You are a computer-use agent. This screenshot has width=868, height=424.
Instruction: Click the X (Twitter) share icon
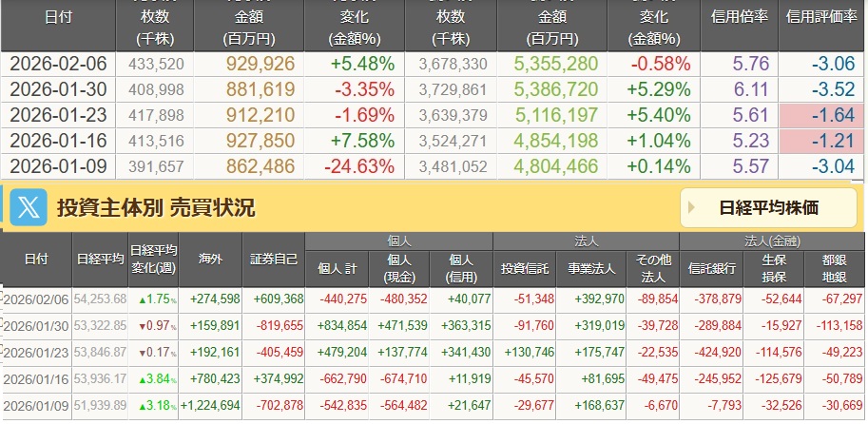26,207
